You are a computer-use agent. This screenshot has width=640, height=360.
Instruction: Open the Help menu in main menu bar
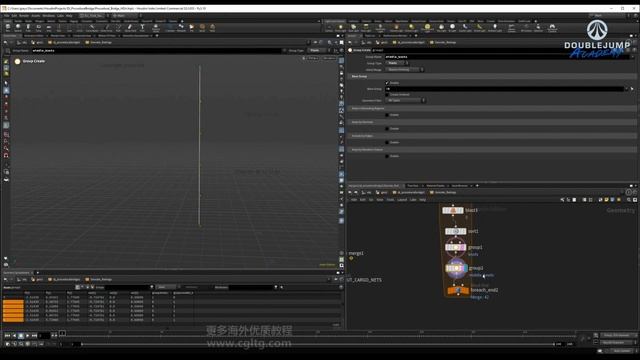click(69, 16)
